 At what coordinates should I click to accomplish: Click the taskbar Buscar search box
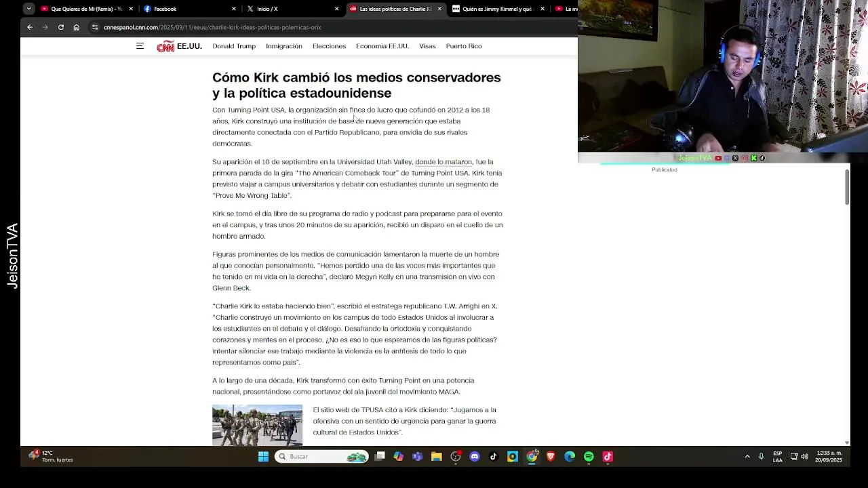tap(322, 457)
